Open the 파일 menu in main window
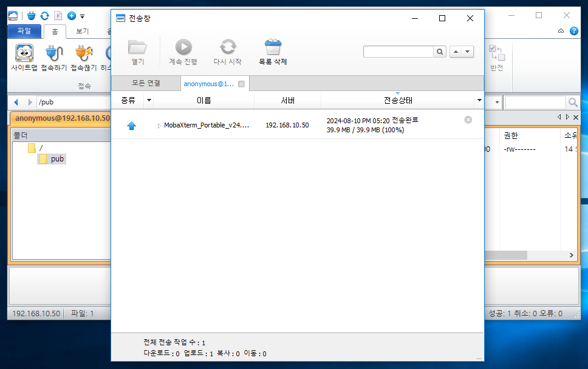588x369 pixels. [24, 31]
